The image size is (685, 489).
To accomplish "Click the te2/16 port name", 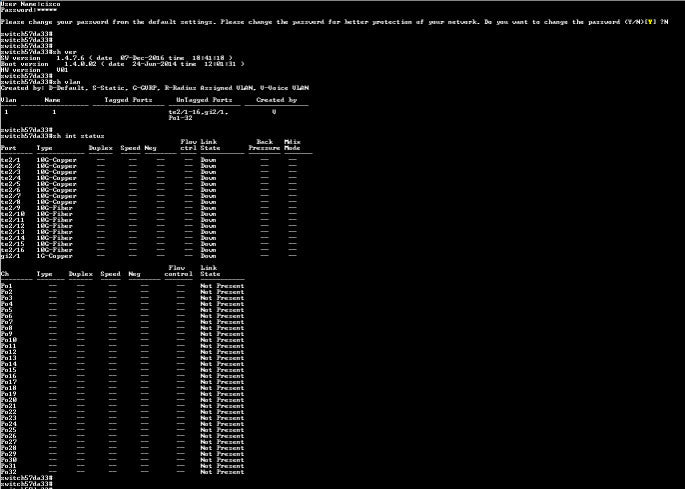I will (13, 250).
